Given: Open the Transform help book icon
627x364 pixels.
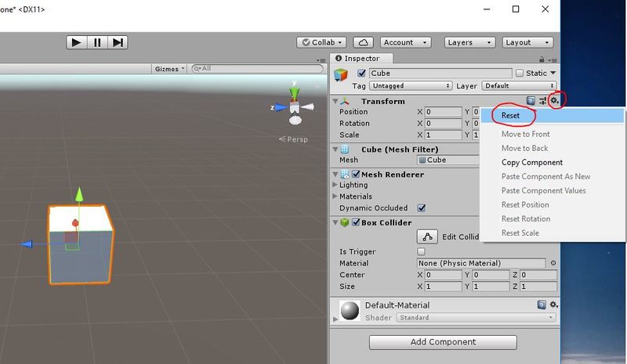Looking at the screenshot, I should (531, 101).
